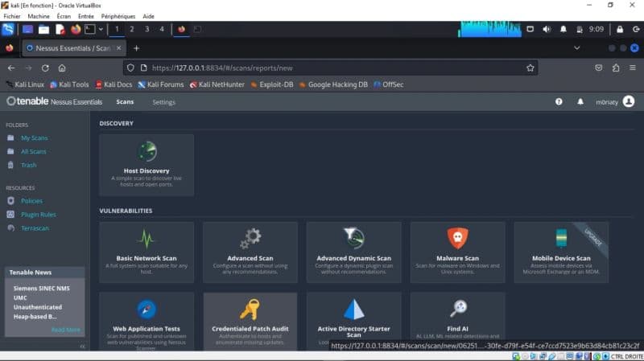
Task: Click the CPU graph monitor in the panel
Action: pos(489,29)
